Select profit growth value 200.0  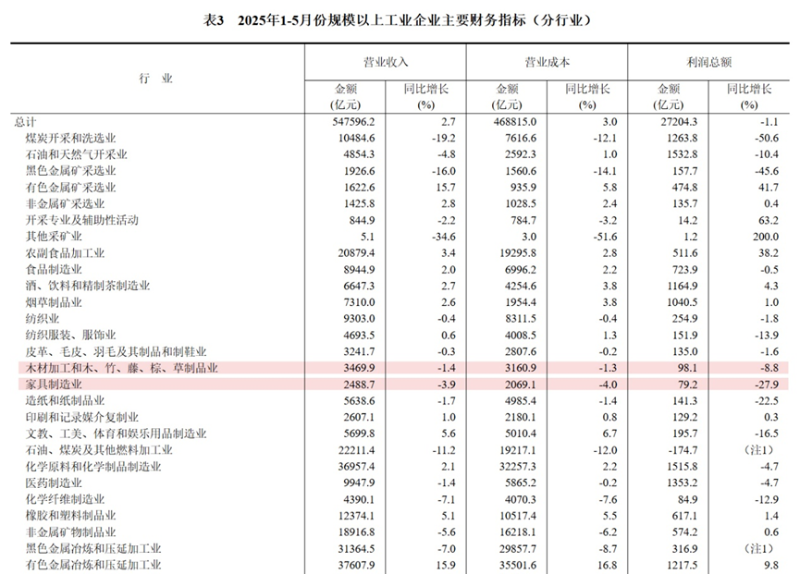coord(765,237)
